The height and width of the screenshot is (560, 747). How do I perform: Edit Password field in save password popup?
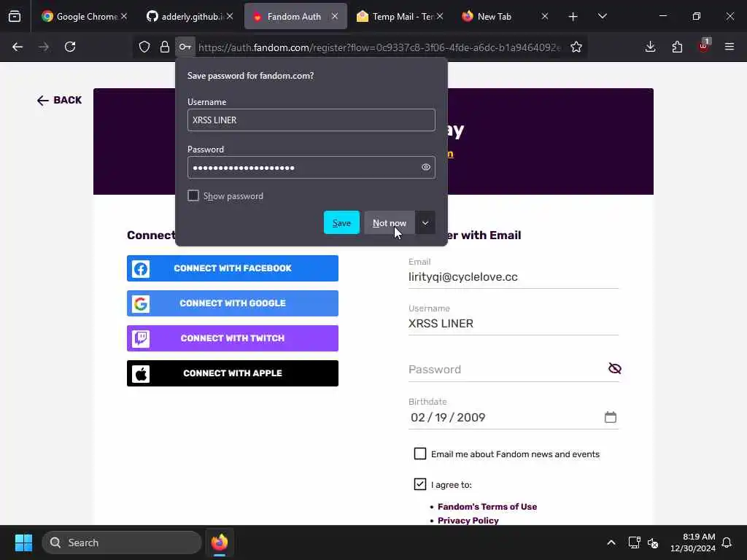311,167
